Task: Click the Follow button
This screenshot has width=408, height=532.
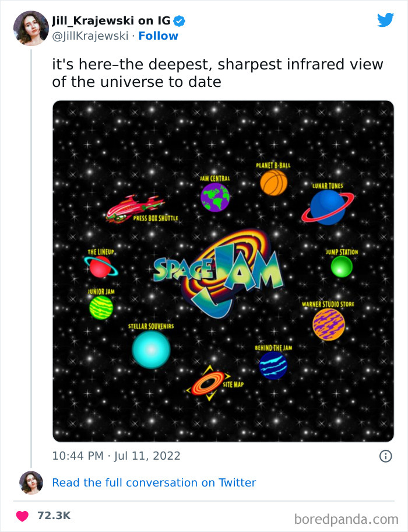Action: [x=158, y=36]
